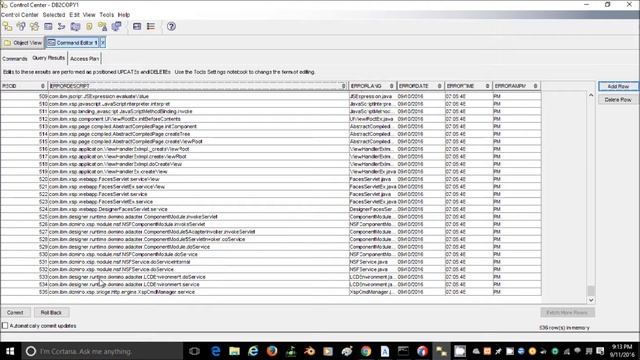This screenshot has height=360, width=640.
Task: Open the Replication Center toolbar icon
Action: coord(21,27)
